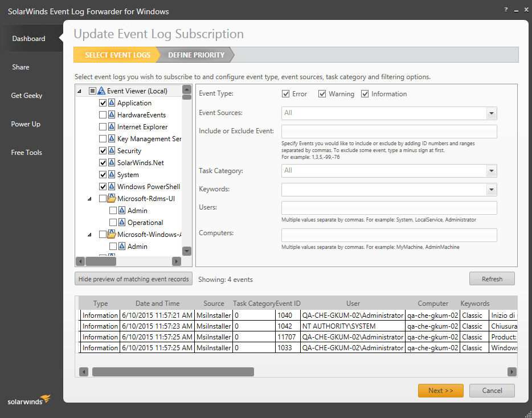
Task: Click the Users input field
Action: tap(389, 208)
